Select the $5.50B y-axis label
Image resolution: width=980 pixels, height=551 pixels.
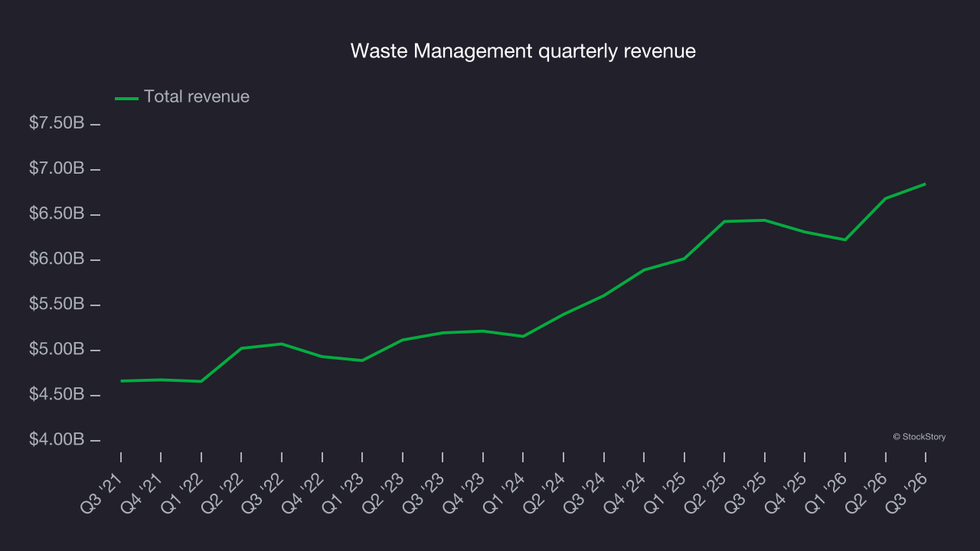pos(57,305)
